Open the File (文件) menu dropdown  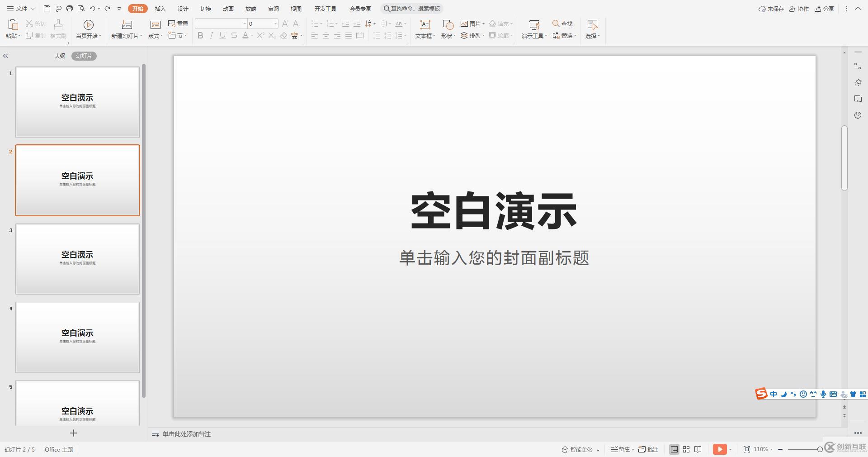[x=21, y=9]
